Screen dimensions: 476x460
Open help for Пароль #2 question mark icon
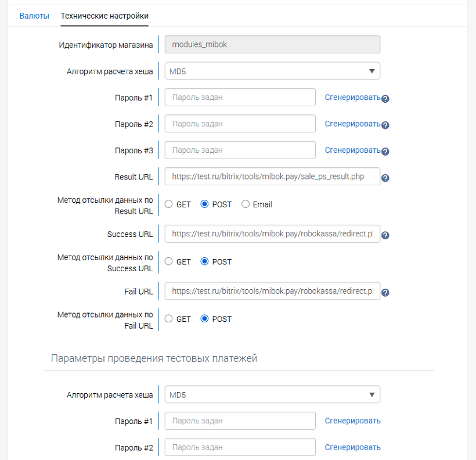tap(385, 125)
